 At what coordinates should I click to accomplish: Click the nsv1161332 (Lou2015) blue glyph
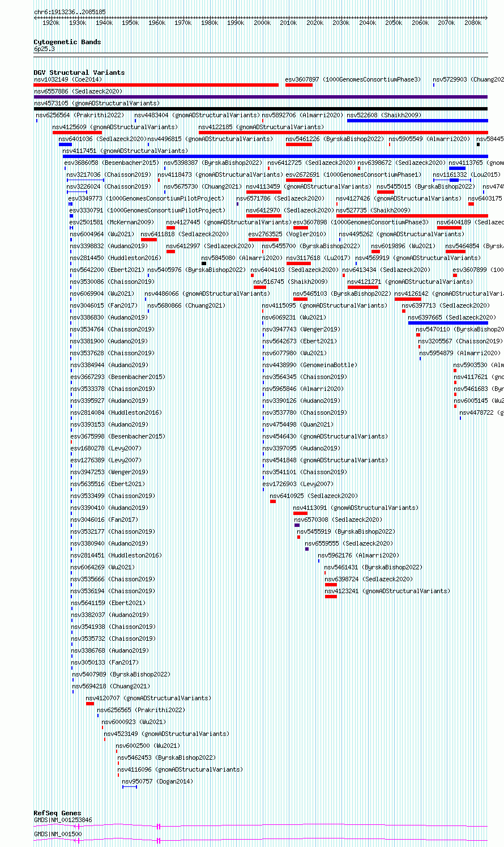click(452, 180)
